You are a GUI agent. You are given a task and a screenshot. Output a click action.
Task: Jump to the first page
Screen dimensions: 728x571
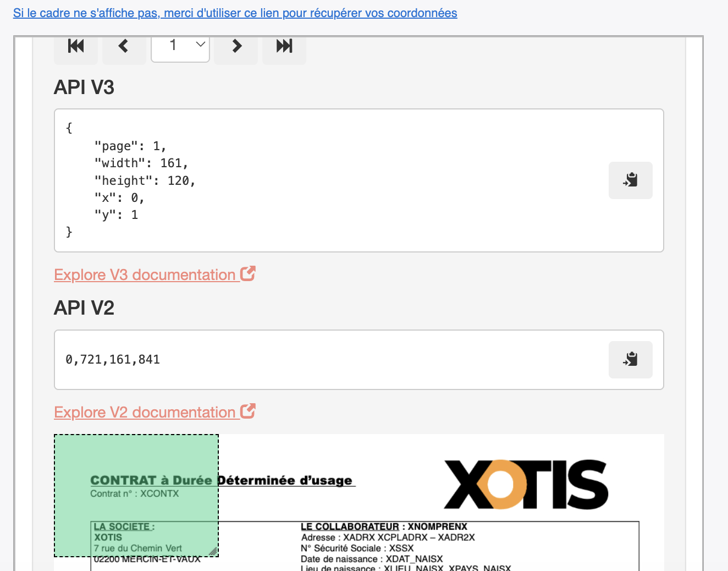76,46
